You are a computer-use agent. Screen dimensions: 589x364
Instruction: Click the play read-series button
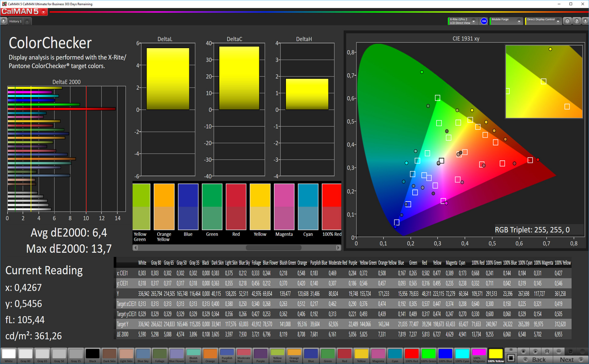tap(535, 351)
